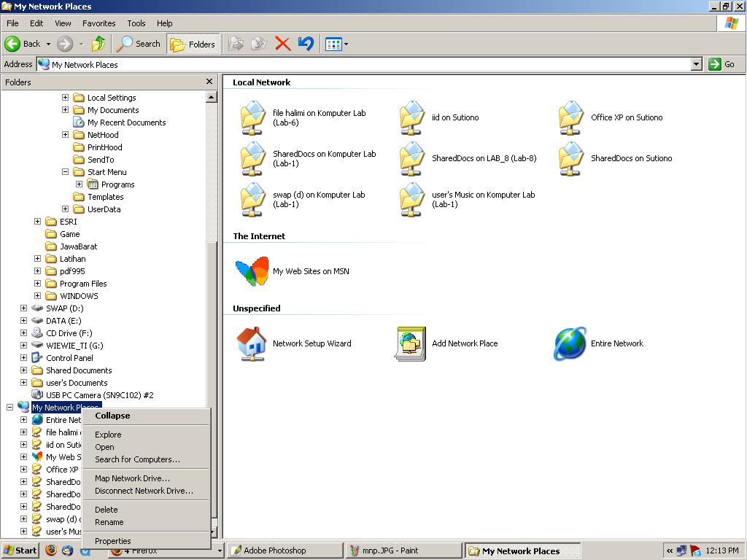Select SharedDocs on LAB_8 share icon
This screenshot has height=560, width=747.
pos(411,158)
